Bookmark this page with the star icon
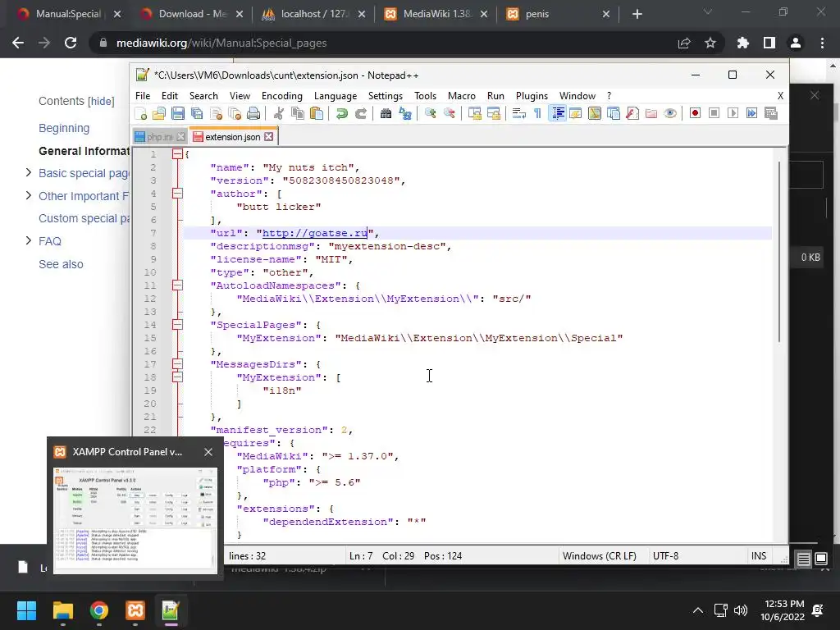Image resolution: width=840 pixels, height=630 pixels. [710, 43]
